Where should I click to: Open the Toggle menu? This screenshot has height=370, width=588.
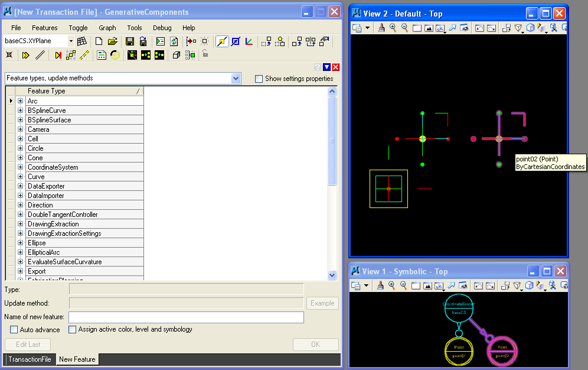78,28
